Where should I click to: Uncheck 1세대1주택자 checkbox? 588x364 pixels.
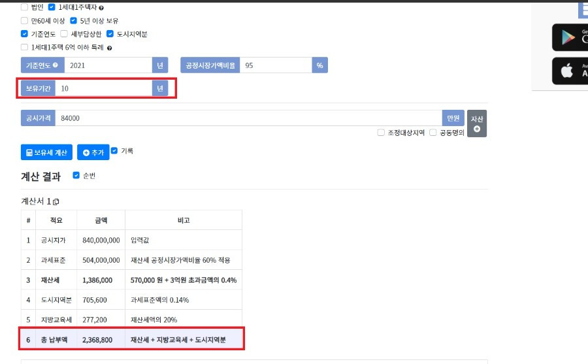pos(52,7)
